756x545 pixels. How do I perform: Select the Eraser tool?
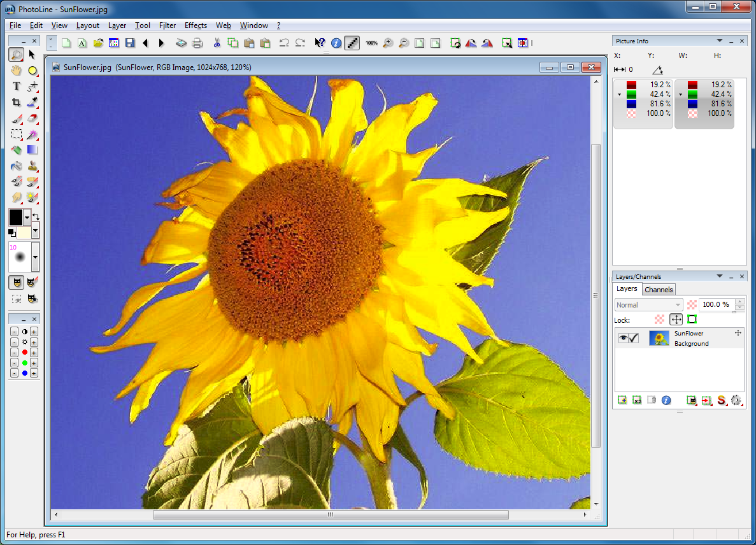(32, 118)
